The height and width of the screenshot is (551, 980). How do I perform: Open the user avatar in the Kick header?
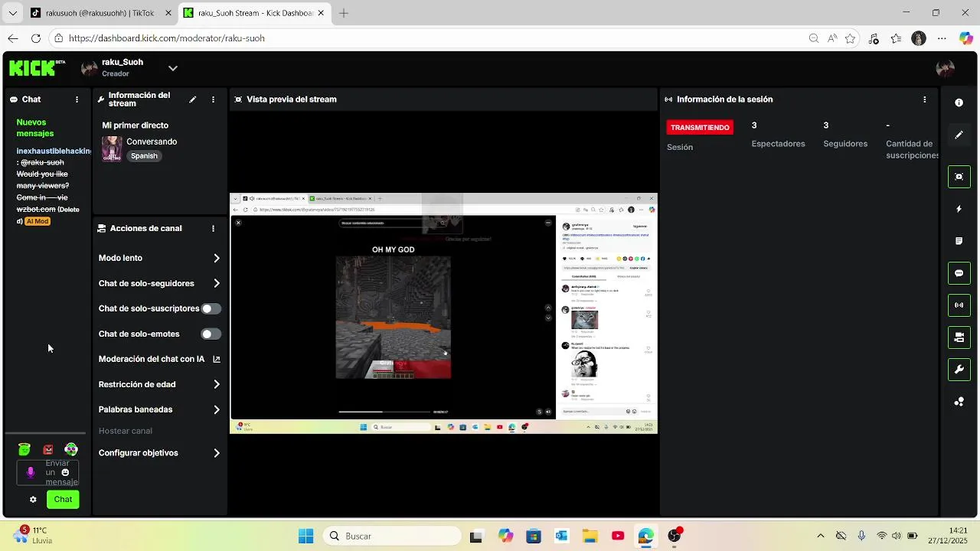click(x=945, y=68)
